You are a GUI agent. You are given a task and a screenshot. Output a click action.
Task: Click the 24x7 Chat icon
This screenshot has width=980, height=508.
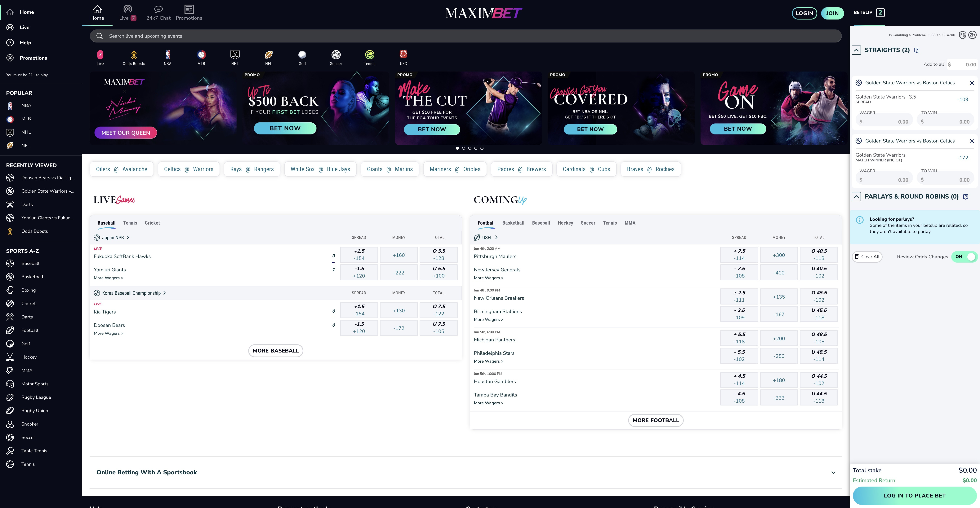pos(158,9)
